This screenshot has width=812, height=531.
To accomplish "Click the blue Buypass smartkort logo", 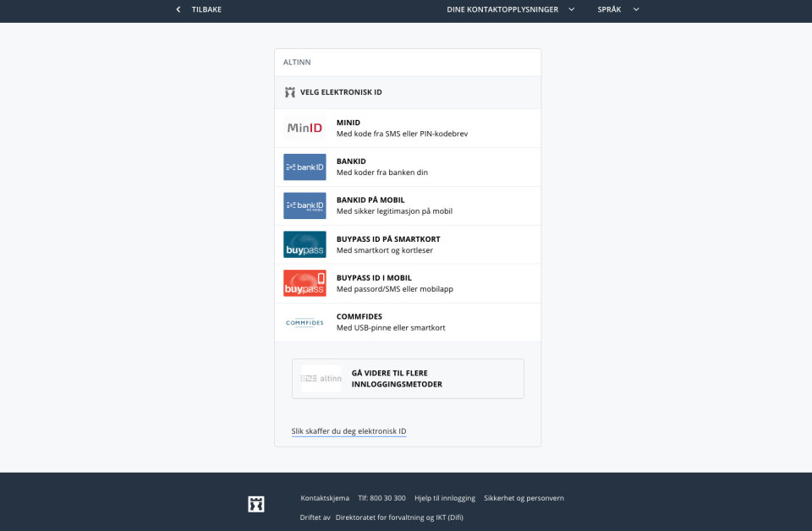I will 304,244.
